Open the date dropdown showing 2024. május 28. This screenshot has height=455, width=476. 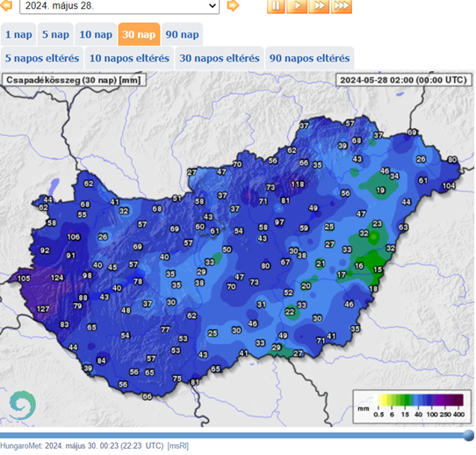pyautogui.click(x=119, y=6)
